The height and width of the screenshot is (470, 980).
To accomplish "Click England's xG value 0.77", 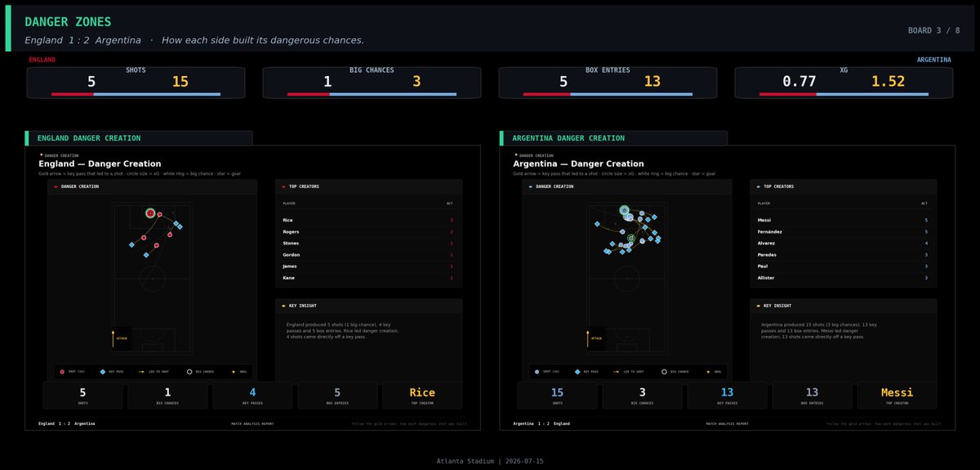I will [x=800, y=82].
